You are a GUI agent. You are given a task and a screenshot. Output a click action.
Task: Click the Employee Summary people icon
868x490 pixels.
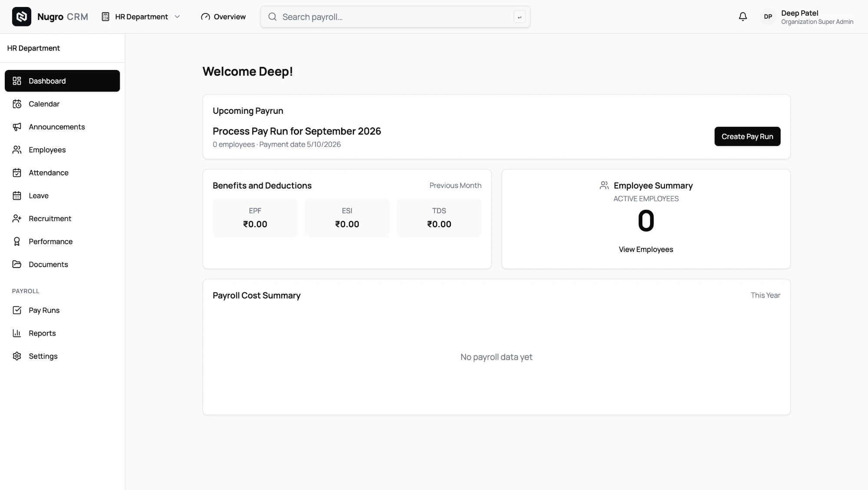point(604,185)
